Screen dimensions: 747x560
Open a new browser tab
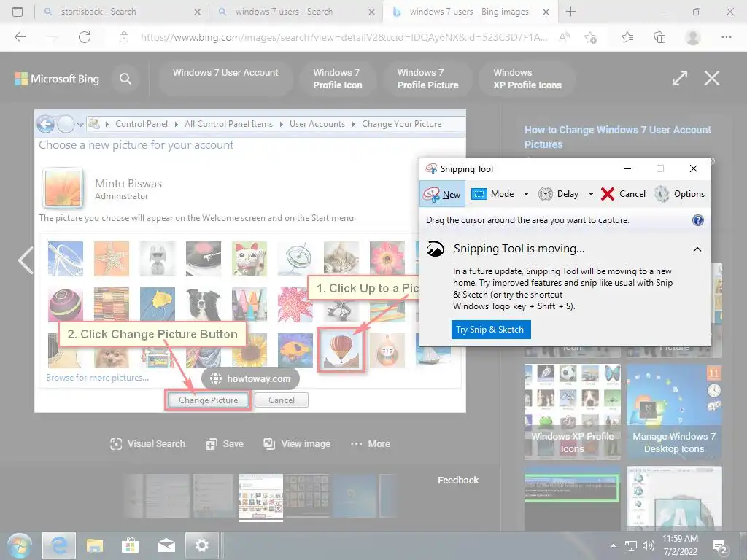click(x=570, y=12)
